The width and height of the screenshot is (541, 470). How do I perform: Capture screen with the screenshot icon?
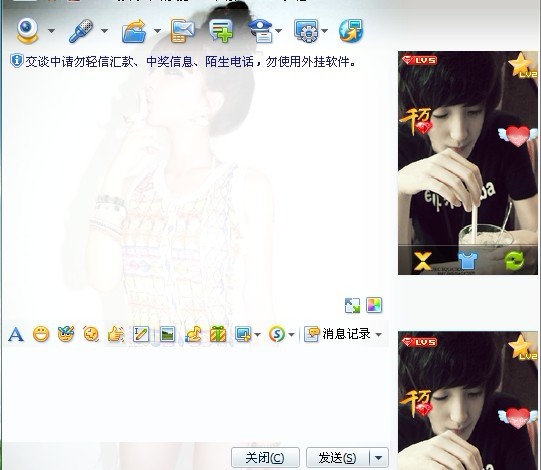[243, 334]
